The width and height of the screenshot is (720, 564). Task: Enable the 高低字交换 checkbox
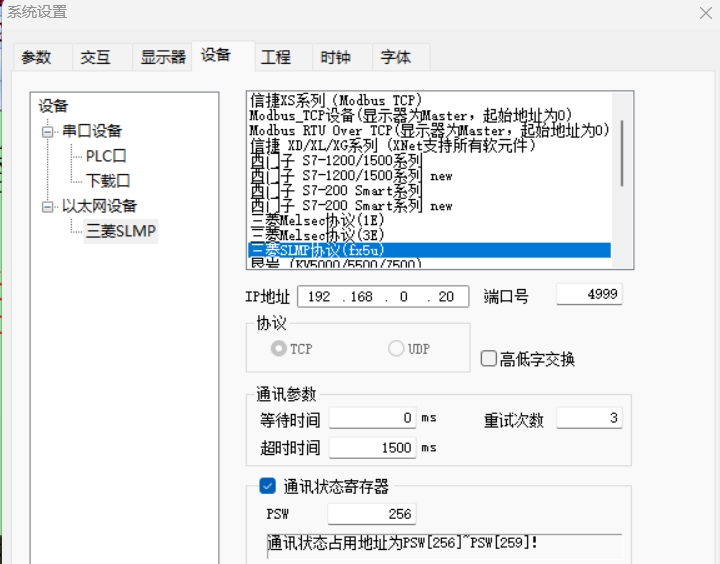pos(489,359)
